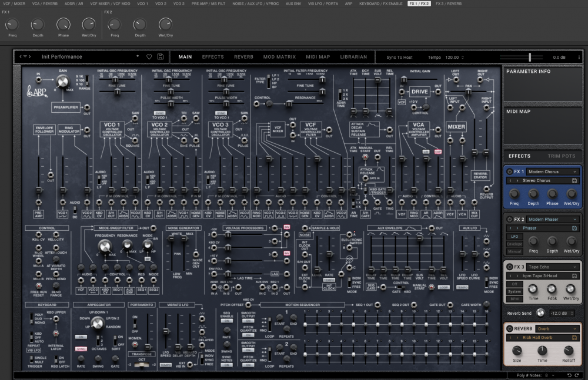Click the Init Performance preset name
Viewport: 588px width, 380px height.
tap(62, 57)
